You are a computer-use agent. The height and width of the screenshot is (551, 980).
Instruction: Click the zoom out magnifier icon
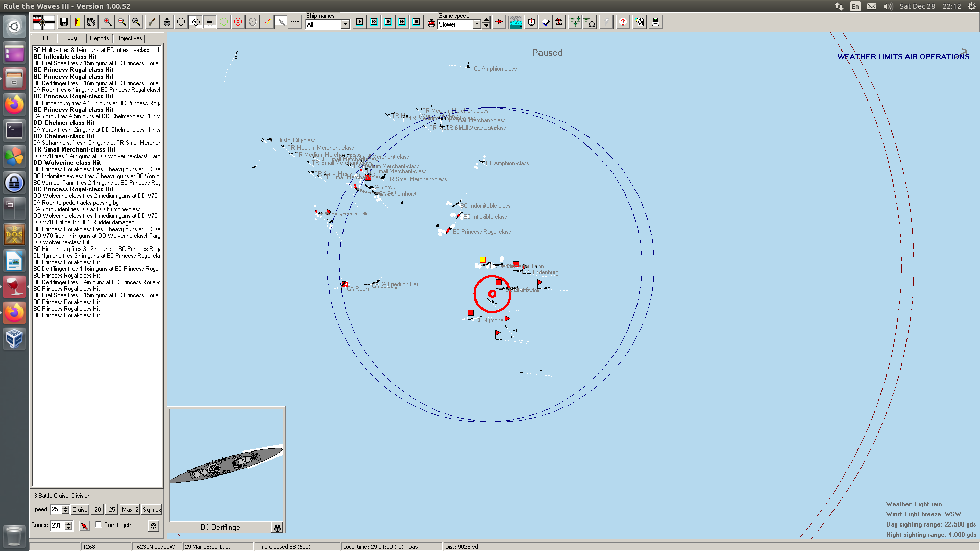point(121,22)
